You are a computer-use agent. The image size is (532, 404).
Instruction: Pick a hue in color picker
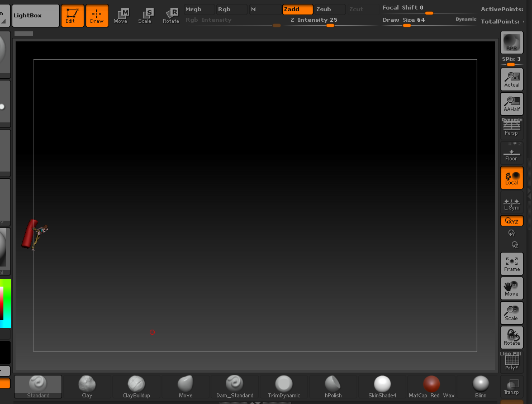click(7, 303)
